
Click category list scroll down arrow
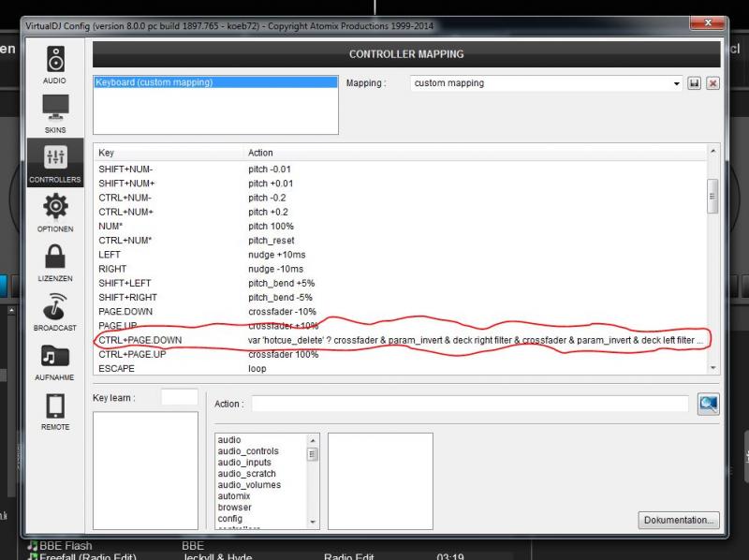[313, 522]
